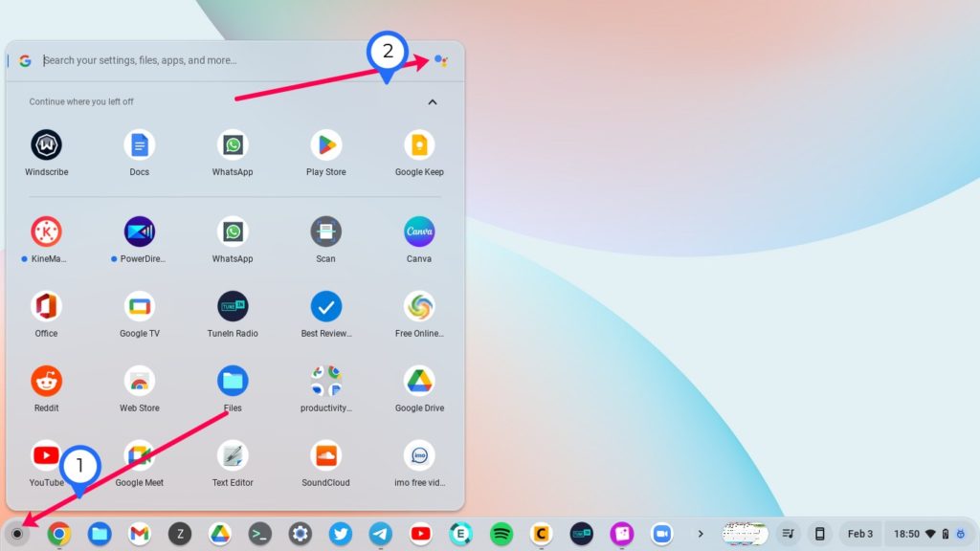Viewport: 980px width, 551px height.
Task: Launch Canva from the app grid
Action: point(419,231)
